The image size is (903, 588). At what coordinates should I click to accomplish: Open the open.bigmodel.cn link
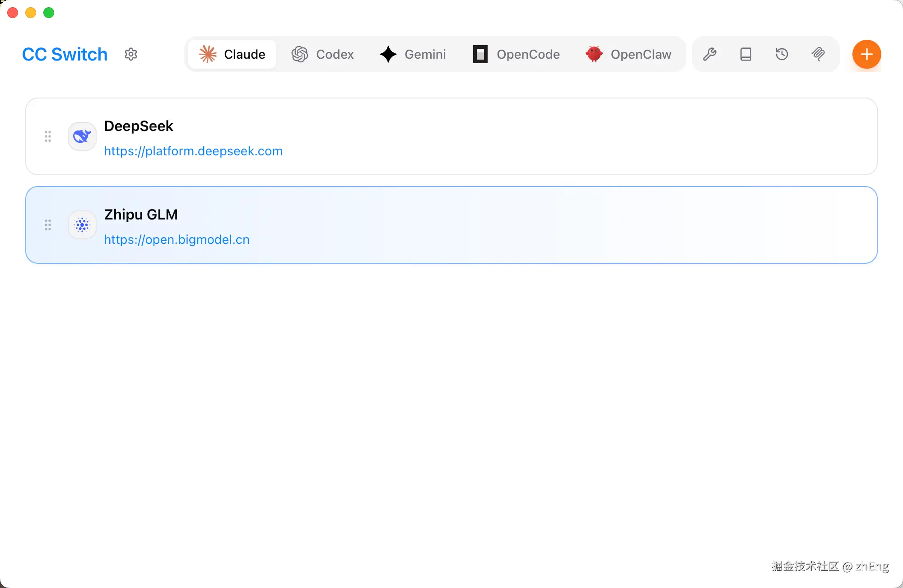tap(177, 239)
